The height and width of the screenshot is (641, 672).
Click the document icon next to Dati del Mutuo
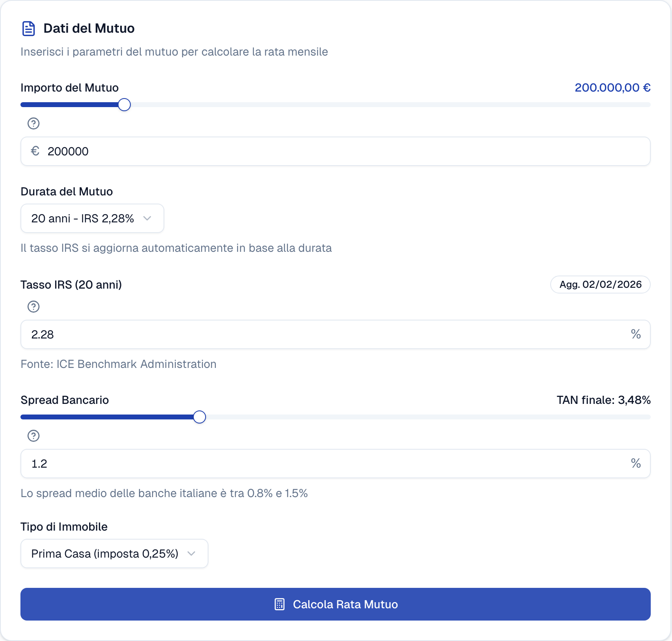pyautogui.click(x=29, y=28)
